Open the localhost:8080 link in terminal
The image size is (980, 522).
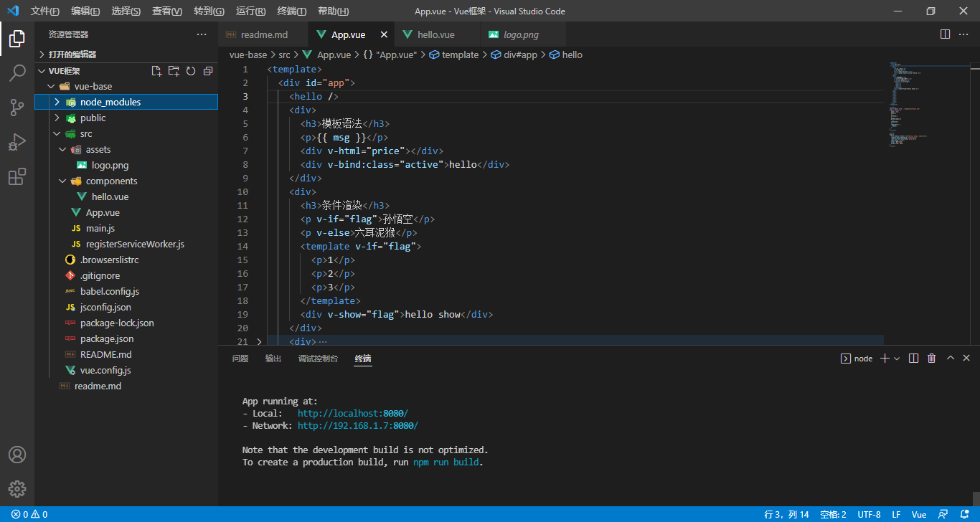coord(352,414)
